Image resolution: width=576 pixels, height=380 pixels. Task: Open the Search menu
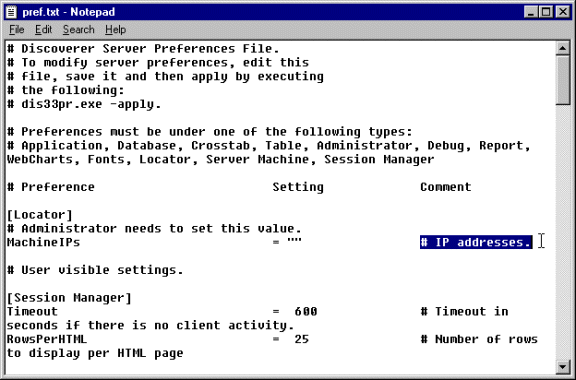[78, 30]
